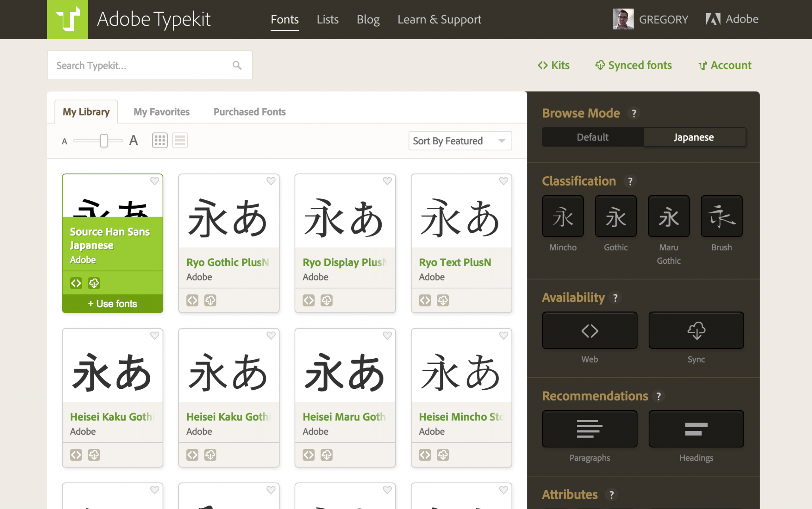Click the Purchased Fonts tab
Screen dimensions: 812x509
click(x=249, y=111)
